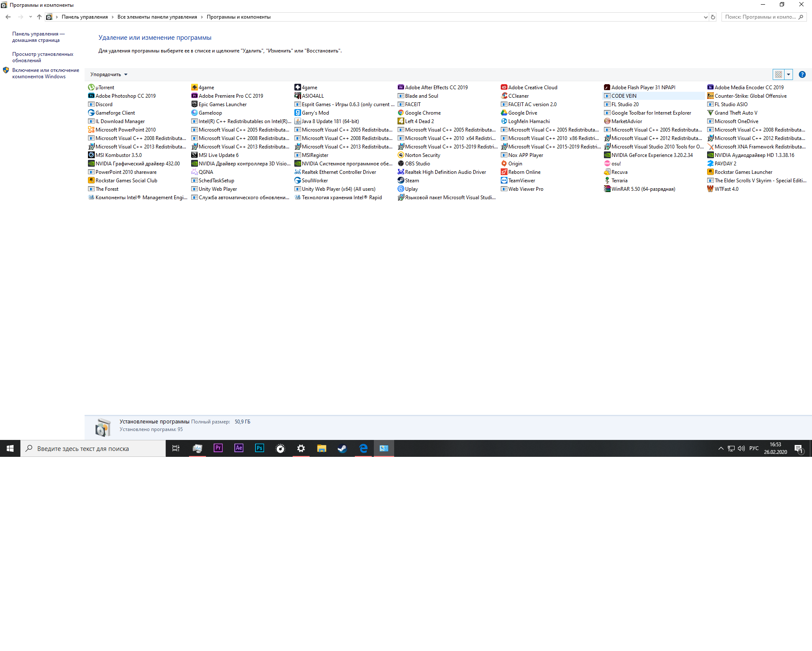Viewport: 812px width, 651px height.
Task: Open Steam from the taskbar
Action: [x=343, y=448]
